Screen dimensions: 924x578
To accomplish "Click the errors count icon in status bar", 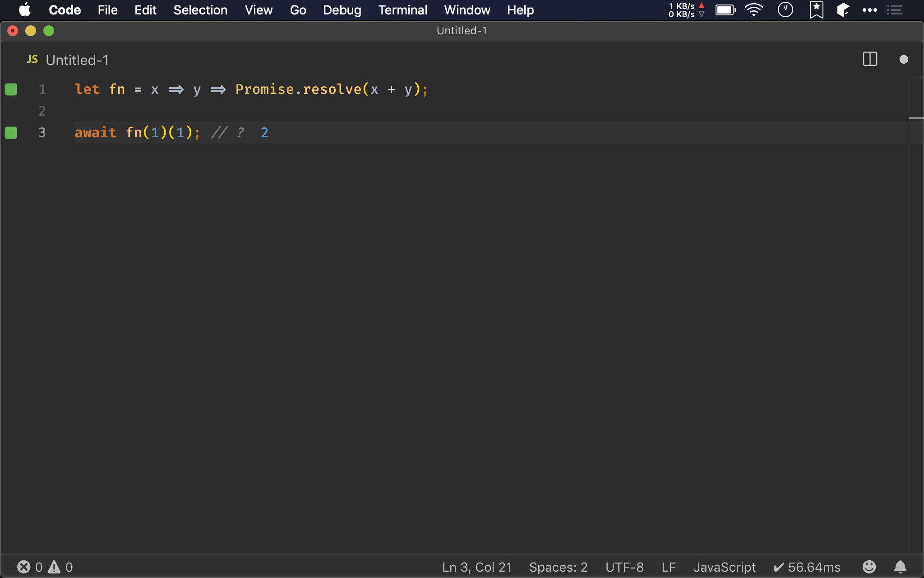I will [x=24, y=567].
